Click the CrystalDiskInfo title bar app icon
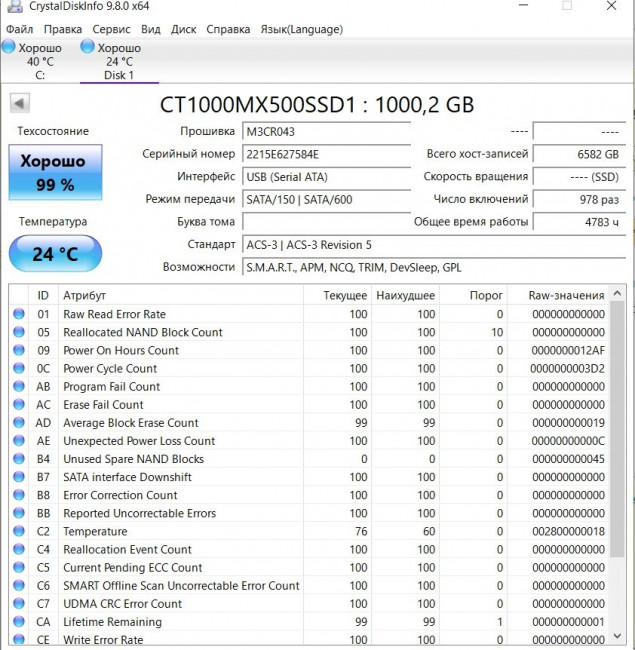 (15, 6)
